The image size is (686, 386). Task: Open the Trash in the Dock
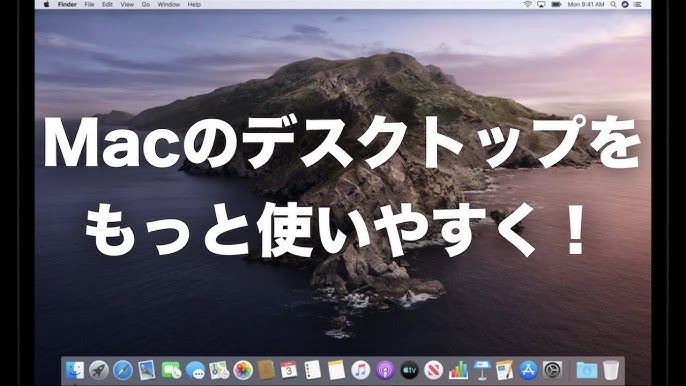point(611,371)
